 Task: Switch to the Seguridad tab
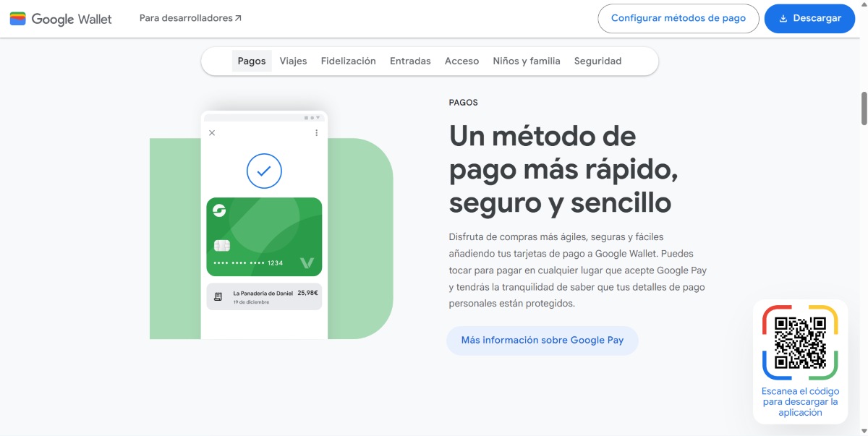[597, 61]
